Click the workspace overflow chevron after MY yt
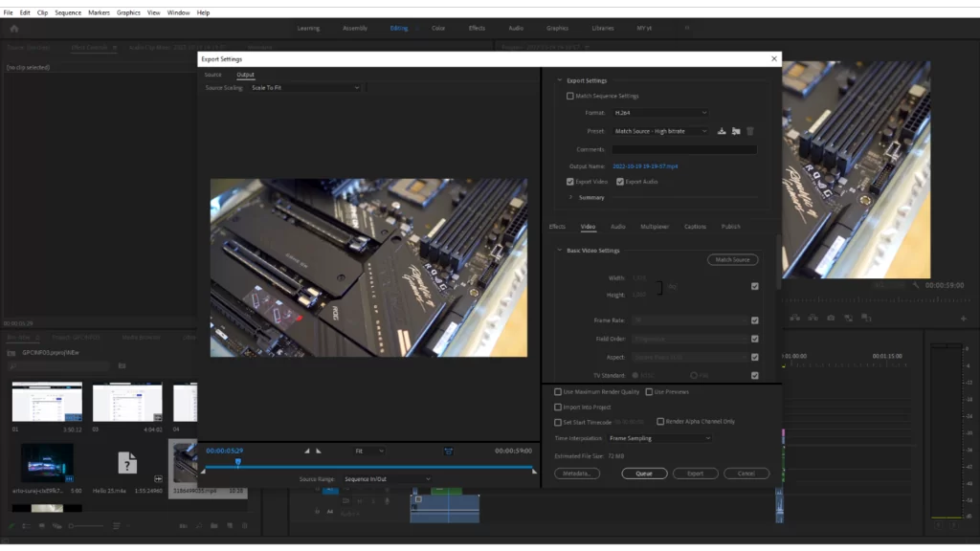The height and width of the screenshot is (551, 980). click(x=687, y=28)
